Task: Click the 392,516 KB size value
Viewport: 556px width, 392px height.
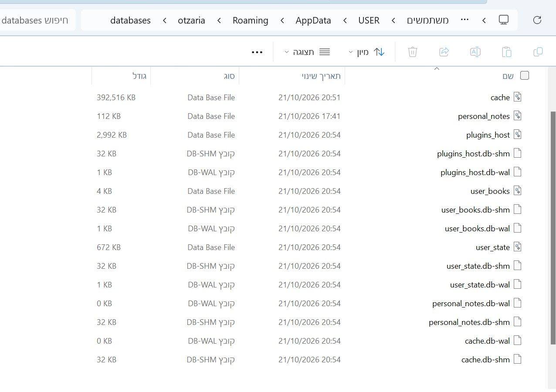Action: coord(116,97)
